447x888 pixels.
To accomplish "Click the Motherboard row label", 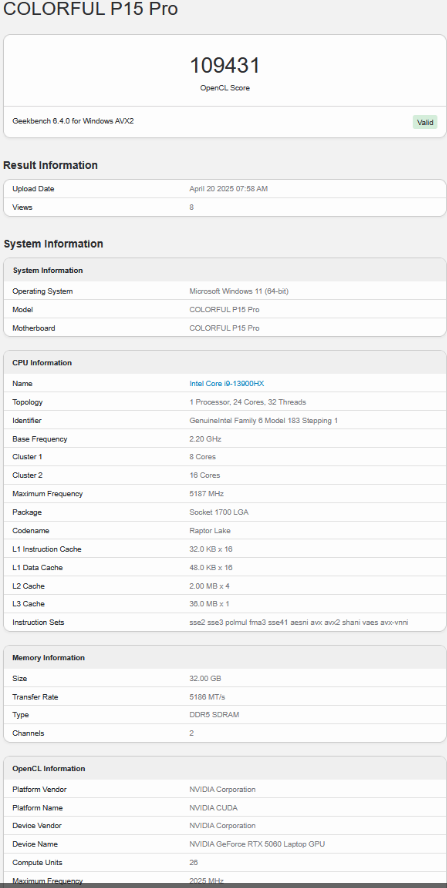I will (x=34, y=328).
